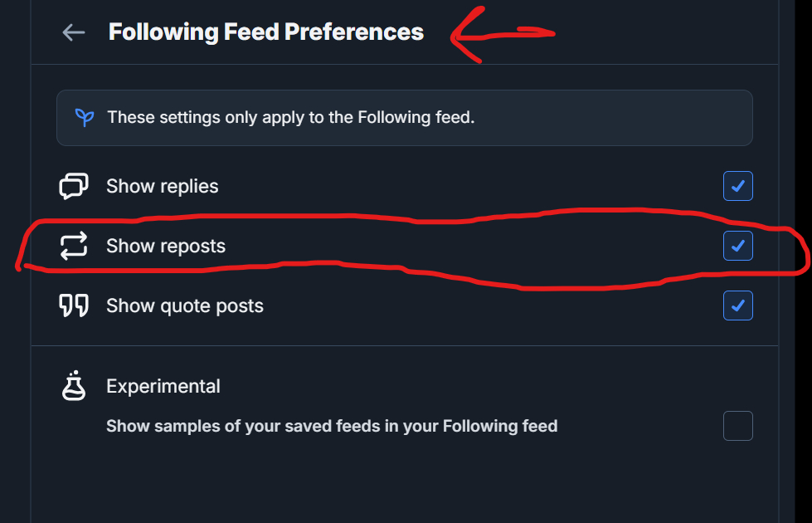Image resolution: width=812 pixels, height=523 pixels.
Task: Select the "Show reposts" label text
Action: [x=166, y=246]
